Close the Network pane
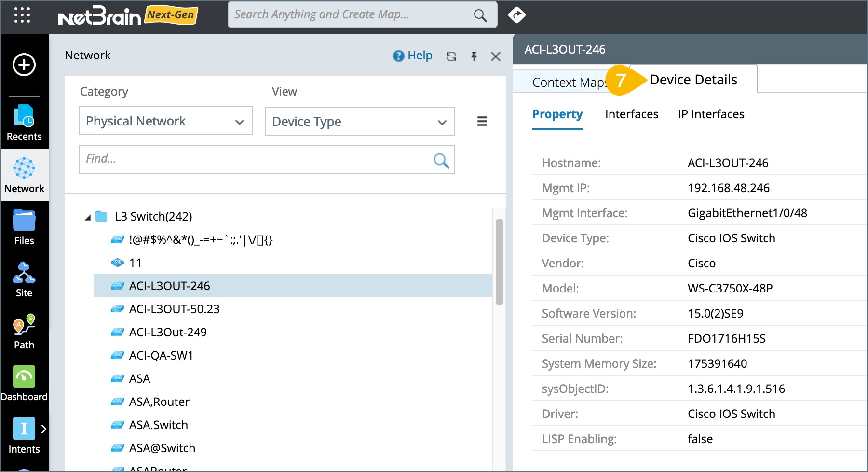This screenshot has width=868, height=472. coord(496,56)
